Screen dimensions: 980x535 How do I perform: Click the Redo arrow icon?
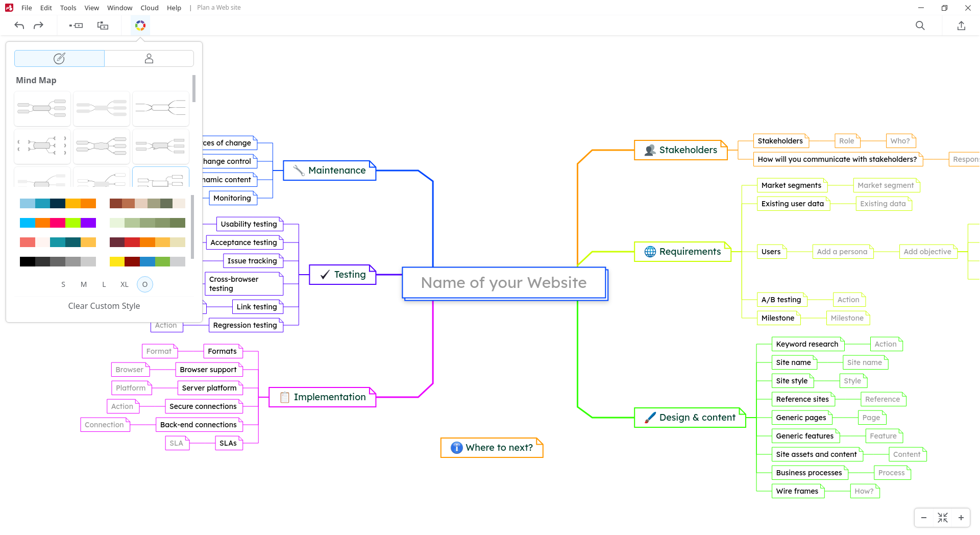(x=38, y=26)
